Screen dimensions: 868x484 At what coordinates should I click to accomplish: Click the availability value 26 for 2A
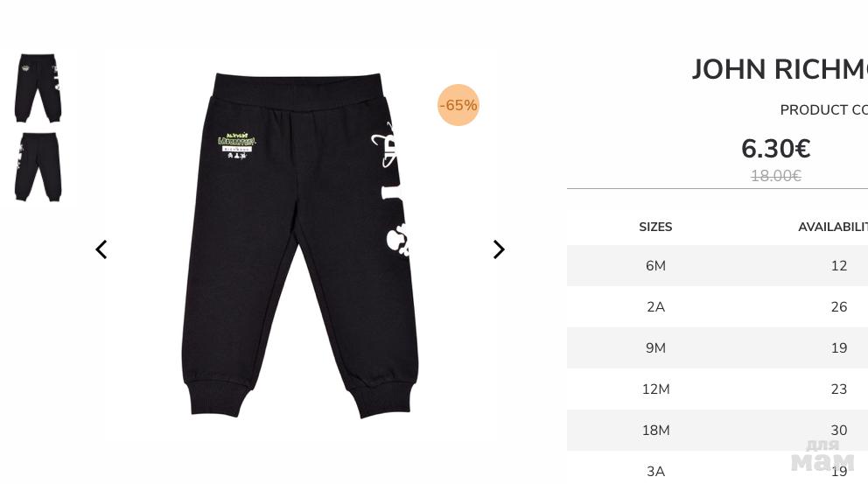point(838,307)
